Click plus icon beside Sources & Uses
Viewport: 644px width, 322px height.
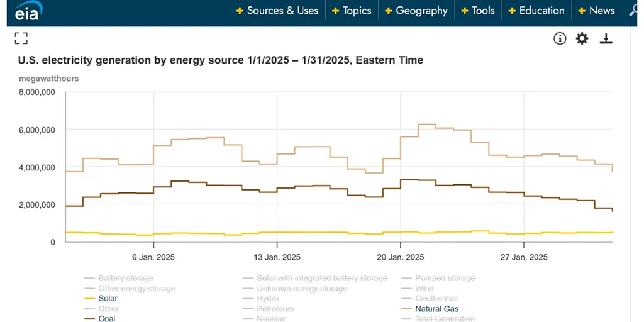240,11
